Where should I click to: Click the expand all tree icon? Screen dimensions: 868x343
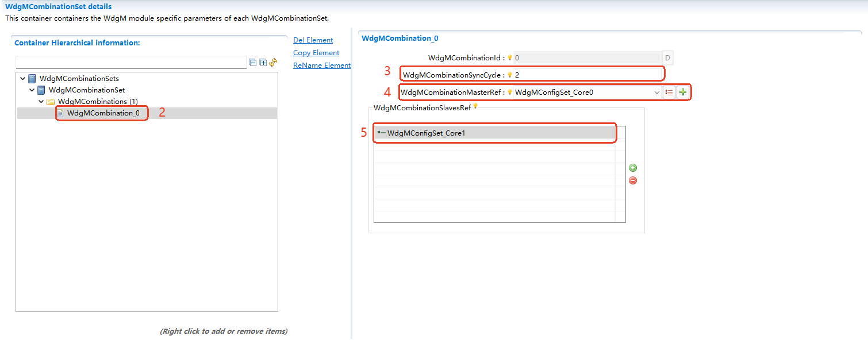(x=263, y=63)
